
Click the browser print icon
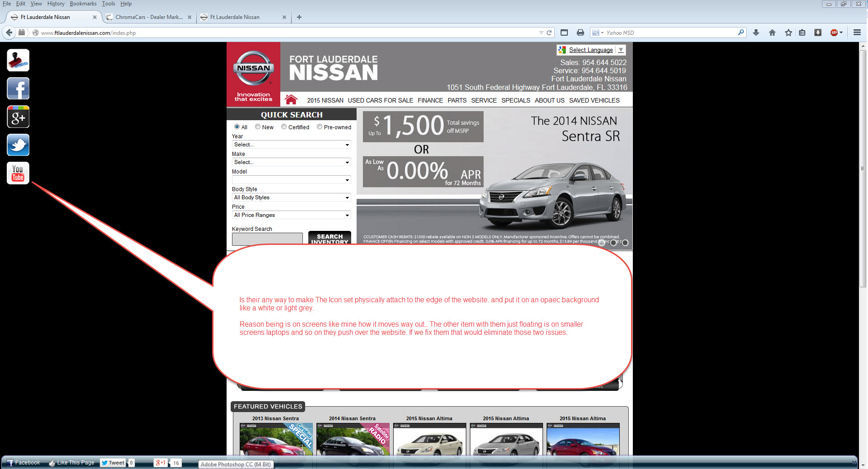click(x=580, y=33)
